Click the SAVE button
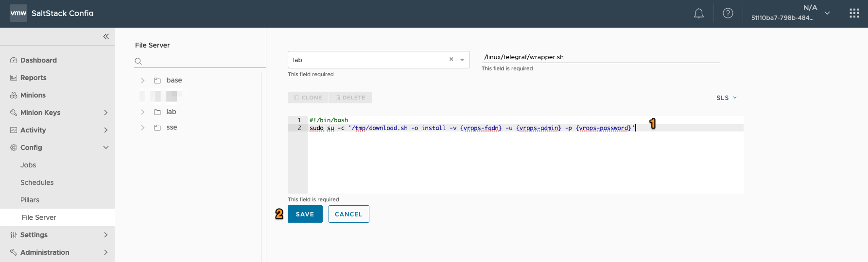 pos(305,214)
